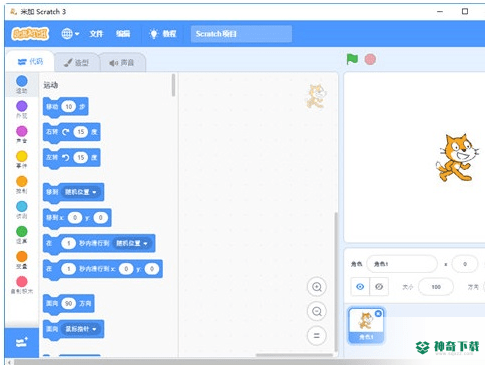Select the dark-orange Variables category circle

click(22, 256)
